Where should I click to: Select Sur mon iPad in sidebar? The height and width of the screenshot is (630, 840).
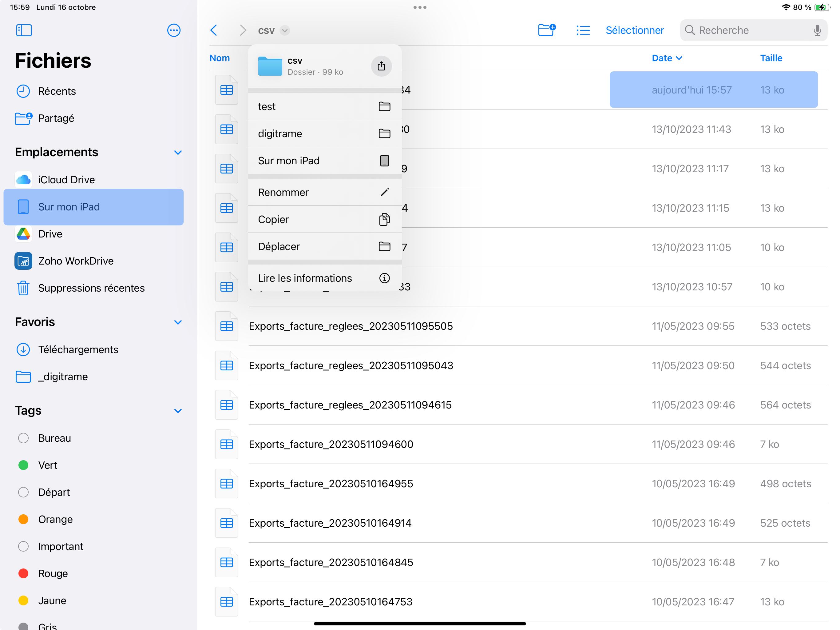click(x=93, y=207)
